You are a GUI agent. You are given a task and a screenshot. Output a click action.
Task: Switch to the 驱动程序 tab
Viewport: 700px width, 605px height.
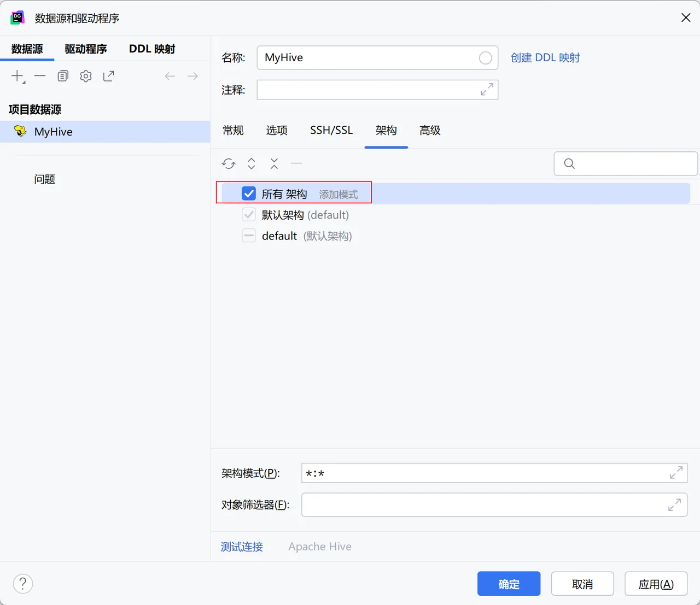point(86,49)
